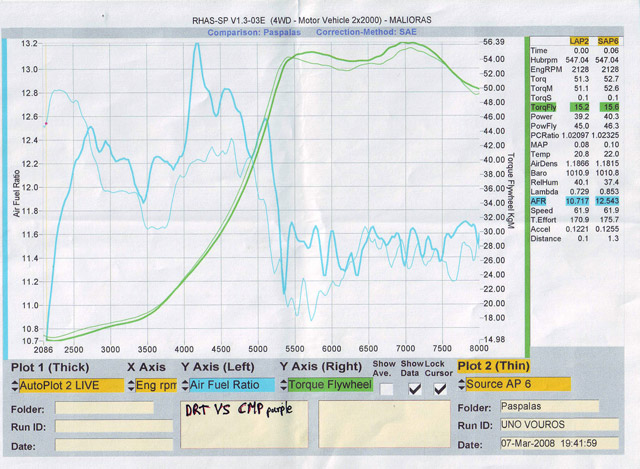Screen dimensions: 640x469
Task: Click the Lambda row label
Action: point(544,191)
